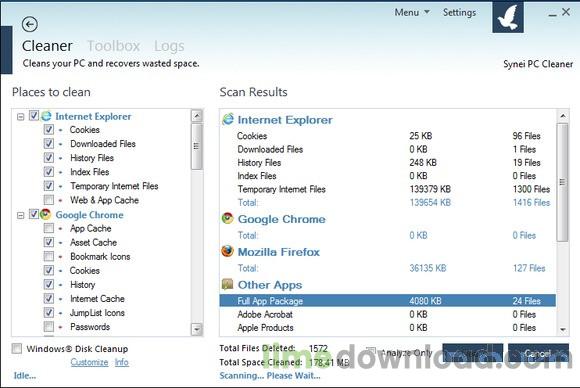
Task: Switch to the Toolbox tab
Action: click(x=114, y=46)
